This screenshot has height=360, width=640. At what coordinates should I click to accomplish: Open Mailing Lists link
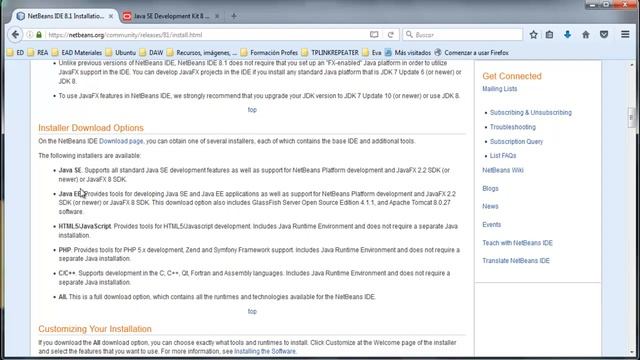(500, 89)
